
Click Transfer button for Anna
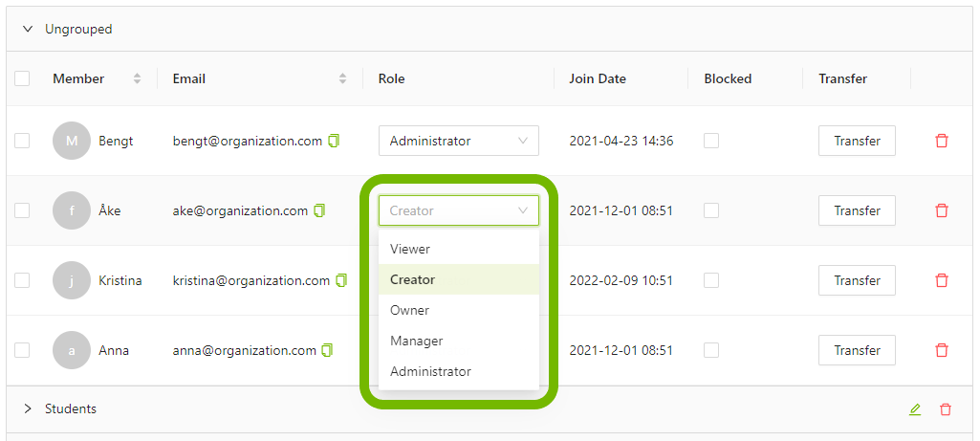click(857, 350)
